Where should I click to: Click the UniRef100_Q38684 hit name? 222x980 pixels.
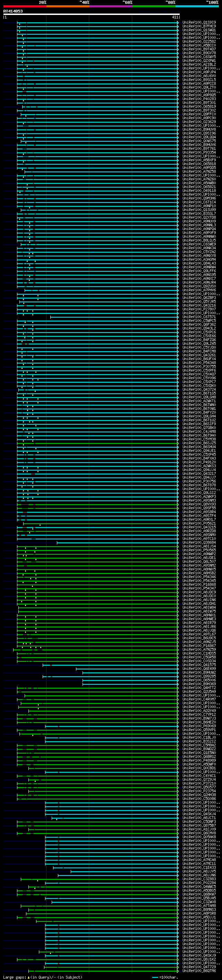[x=199, y=543]
